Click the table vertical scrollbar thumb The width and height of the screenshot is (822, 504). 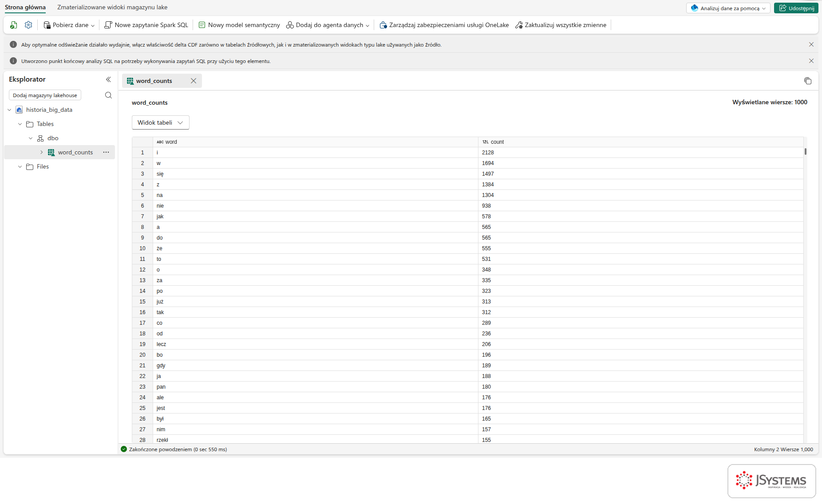point(805,151)
